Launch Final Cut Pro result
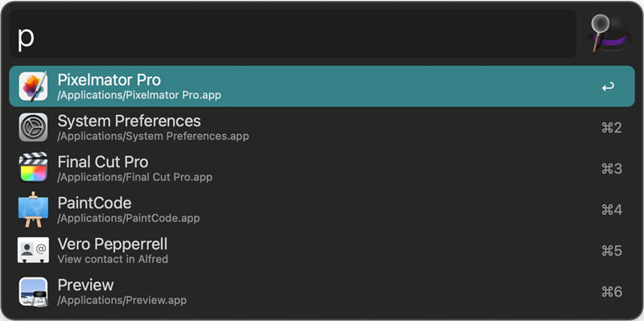 (321, 168)
